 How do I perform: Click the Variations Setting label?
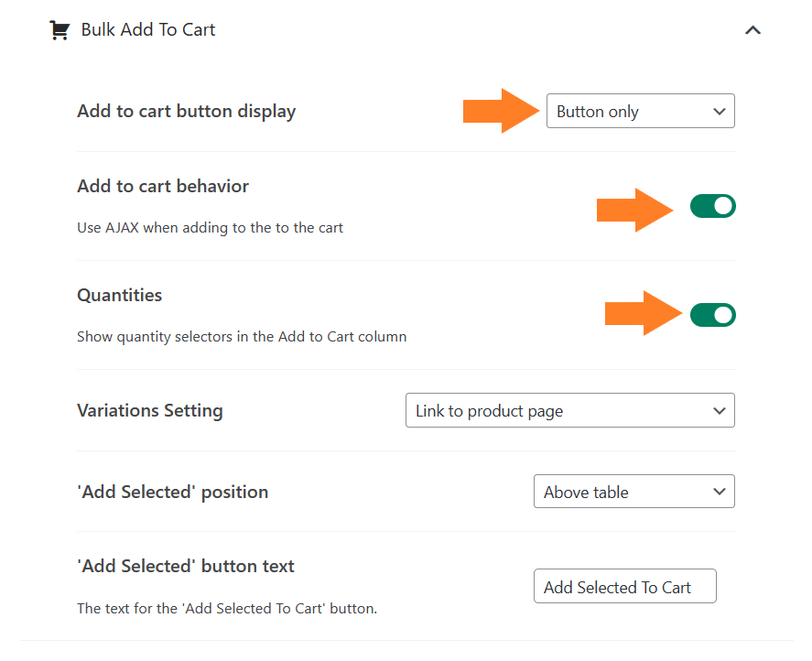pos(150,410)
